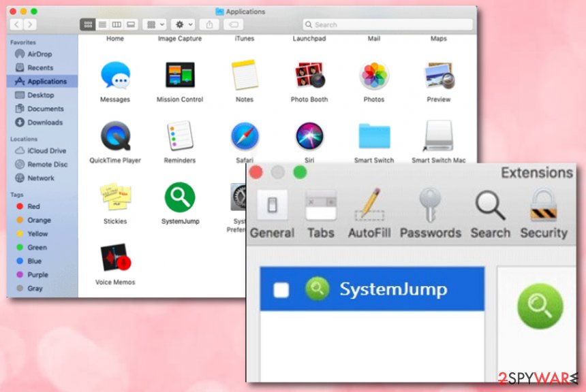Viewport: 586px width, 392px height.
Task: Select Recents in Finder sidebar
Action: [x=42, y=67]
